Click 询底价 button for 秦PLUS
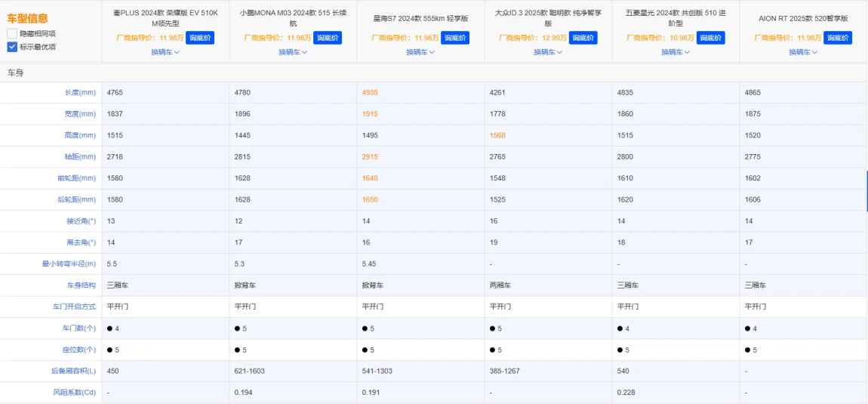868x404 pixels. (x=200, y=38)
